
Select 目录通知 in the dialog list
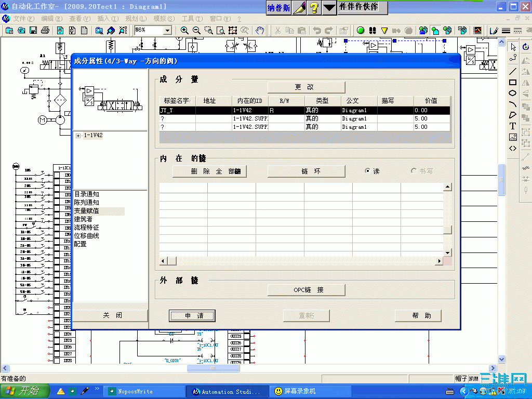click(87, 194)
